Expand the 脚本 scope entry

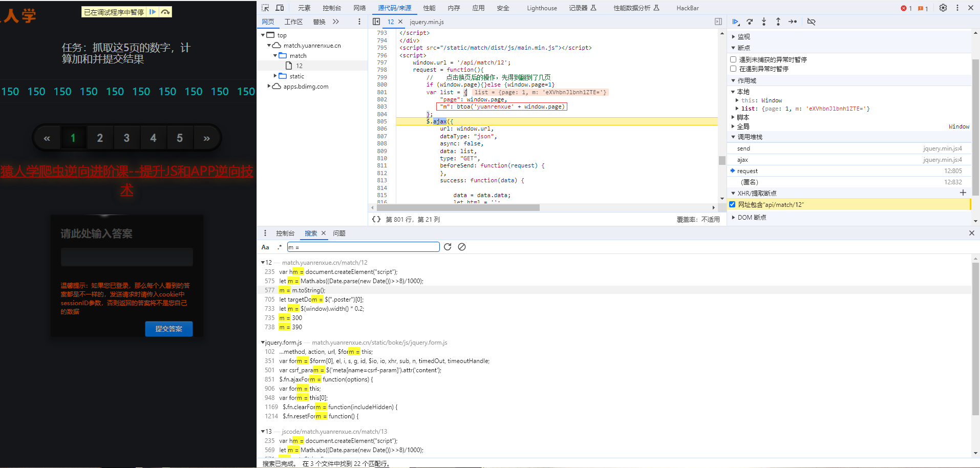(733, 117)
